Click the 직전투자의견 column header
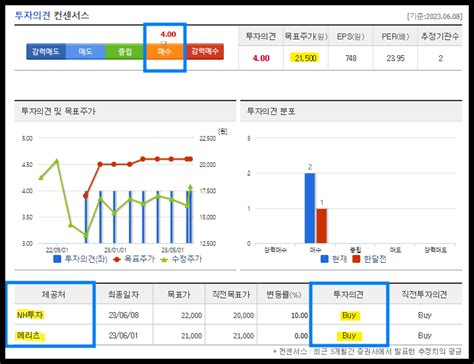This screenshot has width=474, height=364. coord(424,295)
